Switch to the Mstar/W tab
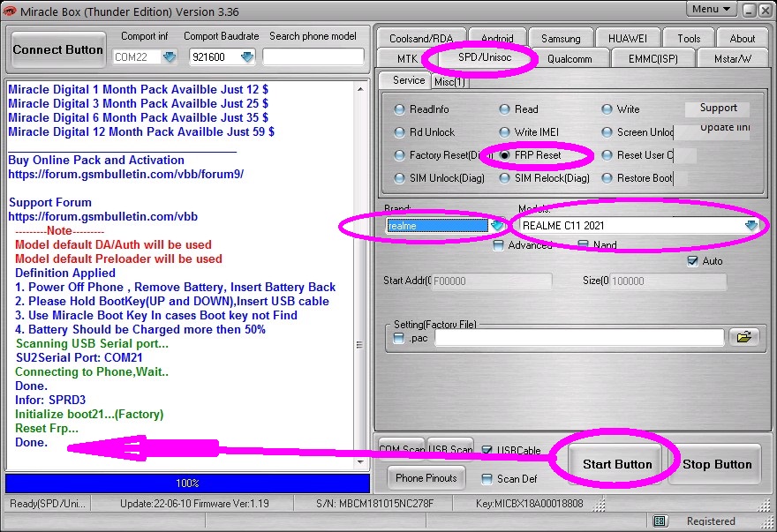Viewport: 777px width, 532px height. coord(732,58)
